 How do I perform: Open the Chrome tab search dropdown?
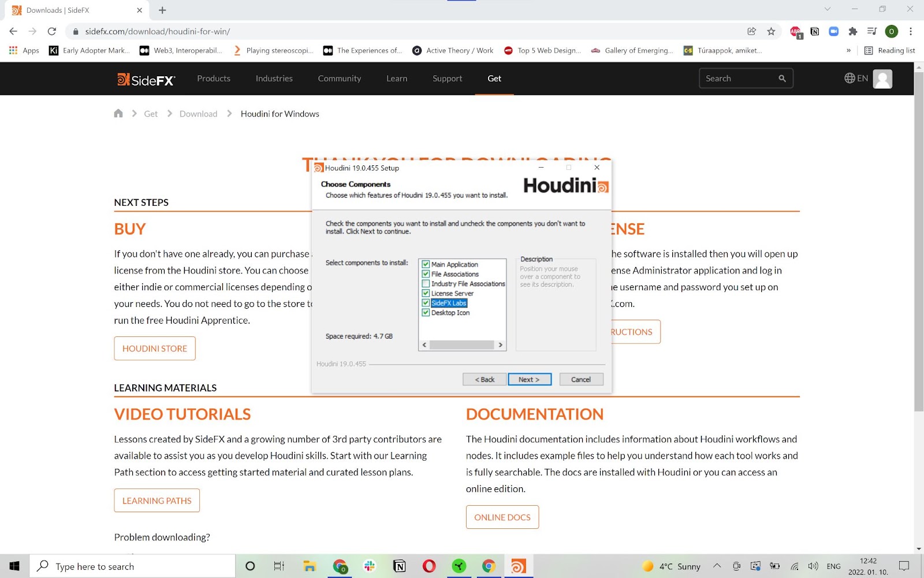[828, 9]
